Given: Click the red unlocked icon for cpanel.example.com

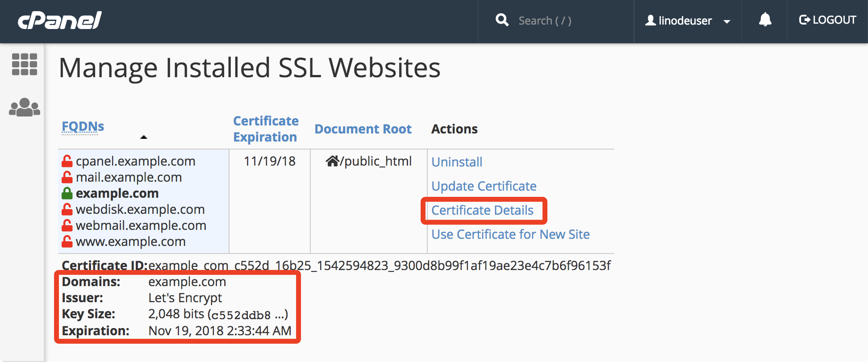Looking at the screenshot, I should click(67, 161).
